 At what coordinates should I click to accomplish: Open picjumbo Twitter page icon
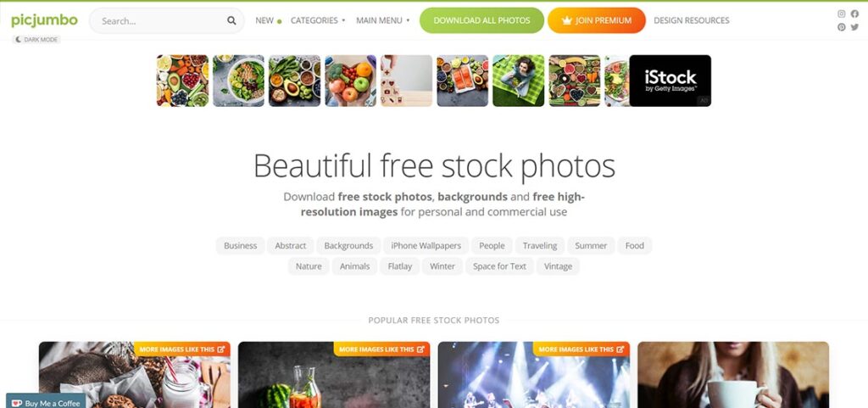tap(854, 27)
